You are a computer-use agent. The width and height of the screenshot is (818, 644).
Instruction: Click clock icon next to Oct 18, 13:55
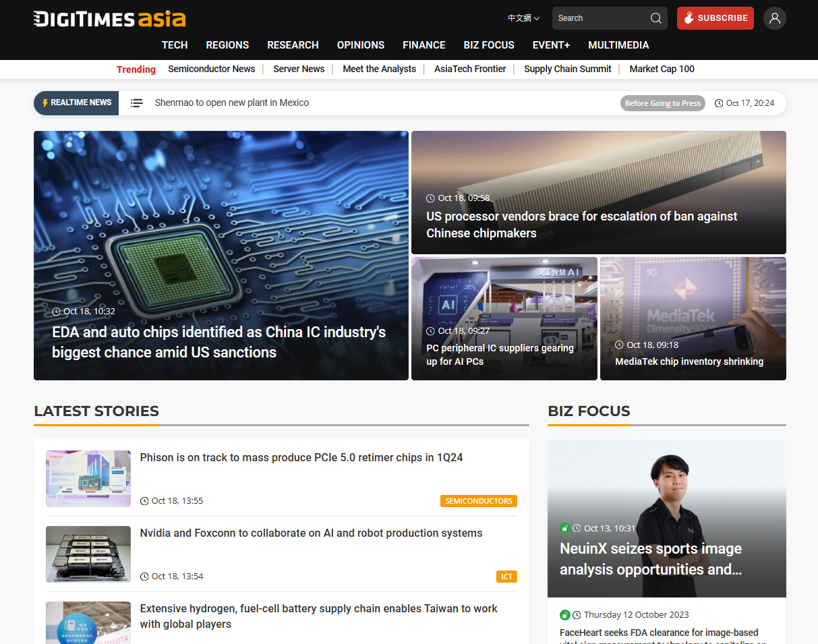click(144, 501)
